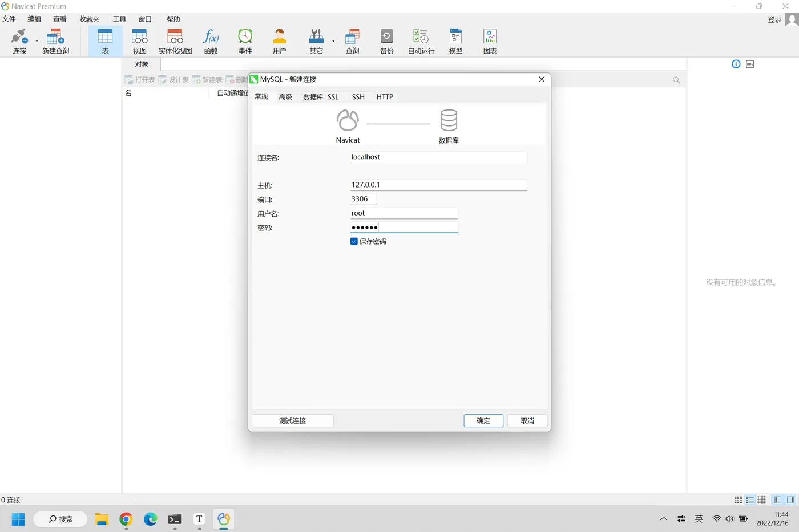
Task: Open the Terminal app in the taskbar
Action: click(175, 519)
